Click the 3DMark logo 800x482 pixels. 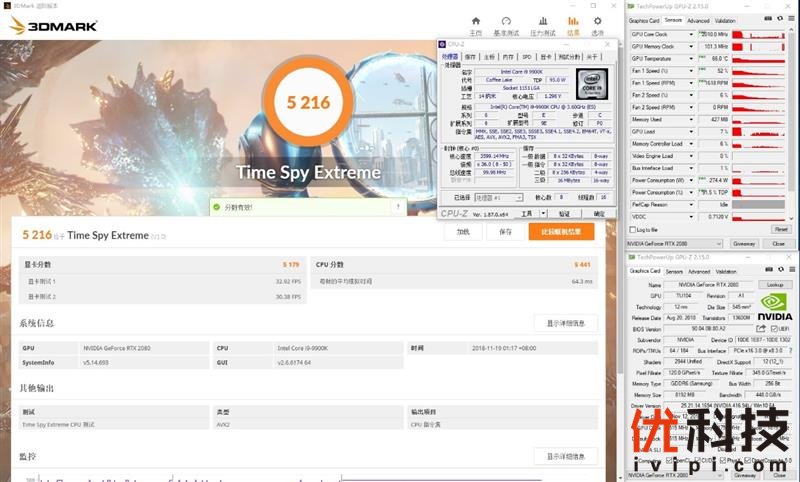(53, 26)
